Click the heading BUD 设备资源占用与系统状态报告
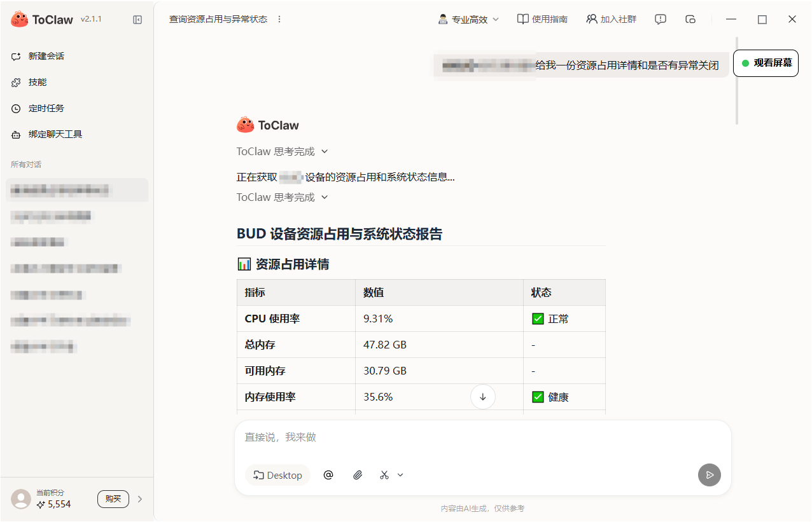Screen dimensions: 812x522 pyautogui.click(x=339, y=234)
